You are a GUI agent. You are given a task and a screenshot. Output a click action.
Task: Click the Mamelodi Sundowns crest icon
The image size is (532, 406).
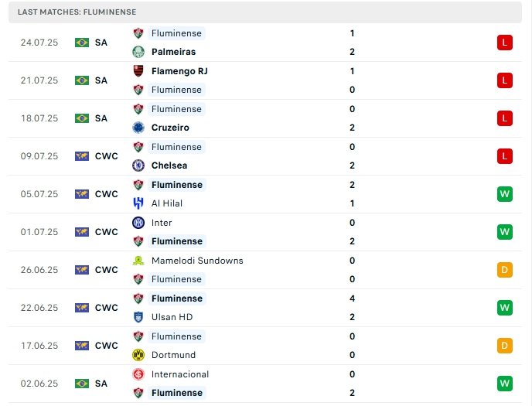coord(138,261)
